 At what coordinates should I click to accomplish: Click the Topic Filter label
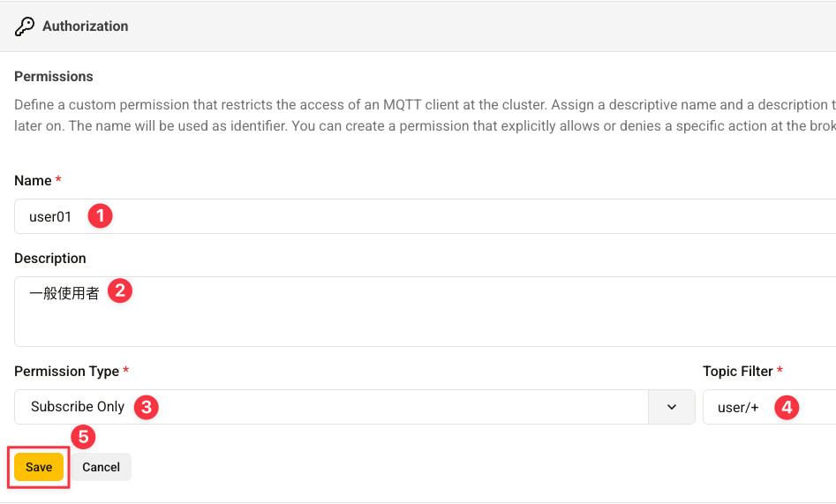[x=738, y=372]
